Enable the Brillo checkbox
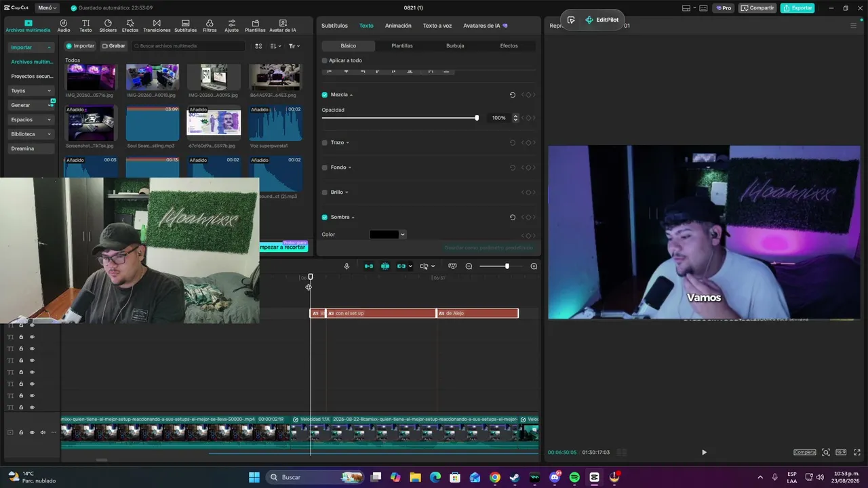This screenshot has height=488, width=868. [x=325, y=192]
